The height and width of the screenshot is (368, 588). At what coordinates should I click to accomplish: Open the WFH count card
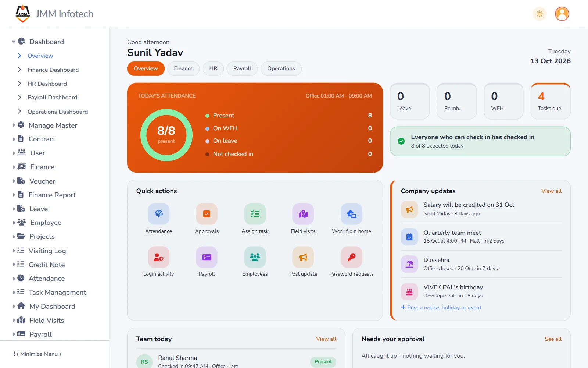[503, 101]
